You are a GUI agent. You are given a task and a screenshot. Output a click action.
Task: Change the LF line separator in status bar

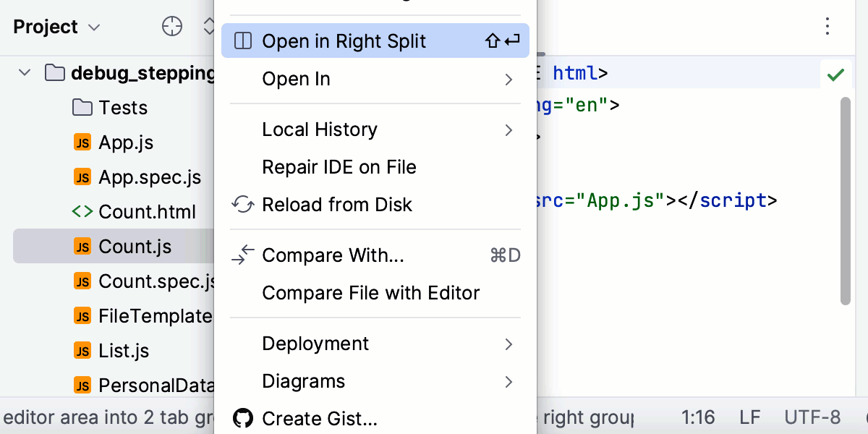[749, 417]
